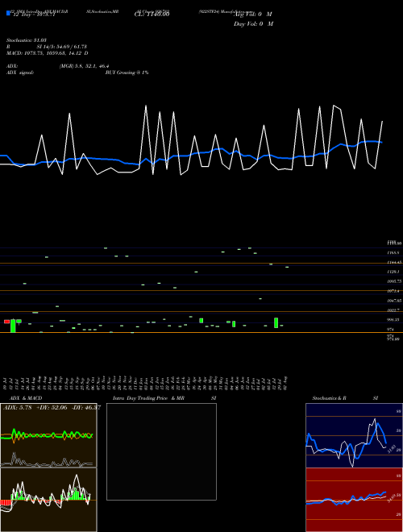Click the empty Intra Day Trading Price chart box

(x=161, y=451)
